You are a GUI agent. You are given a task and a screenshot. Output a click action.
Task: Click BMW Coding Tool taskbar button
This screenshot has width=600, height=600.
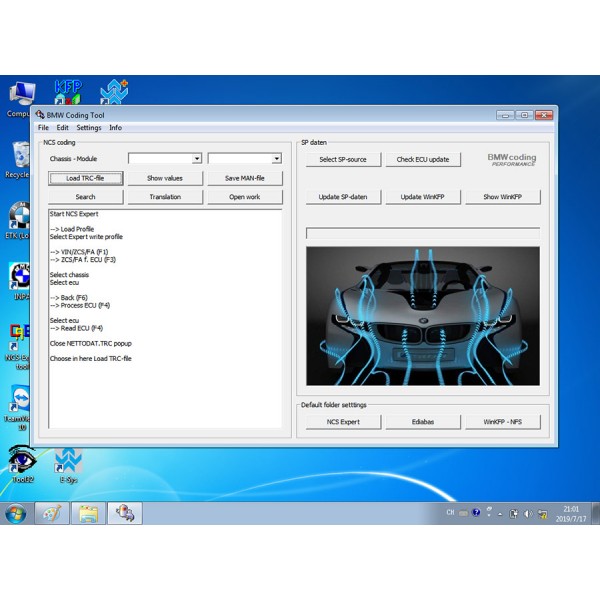pos(125,514)
